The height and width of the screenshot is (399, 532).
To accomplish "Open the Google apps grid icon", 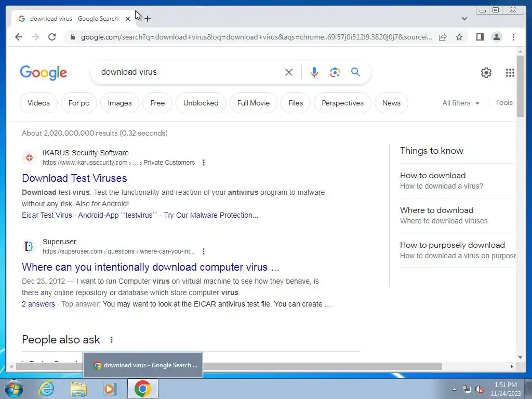I will click(x=510, y=73).
